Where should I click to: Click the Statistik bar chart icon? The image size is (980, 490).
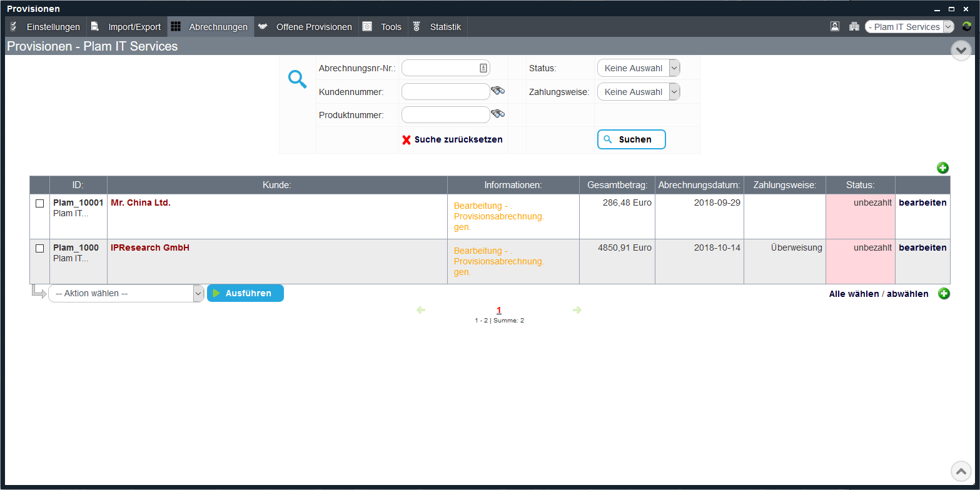pyautogui.click(x=417, y=26)
